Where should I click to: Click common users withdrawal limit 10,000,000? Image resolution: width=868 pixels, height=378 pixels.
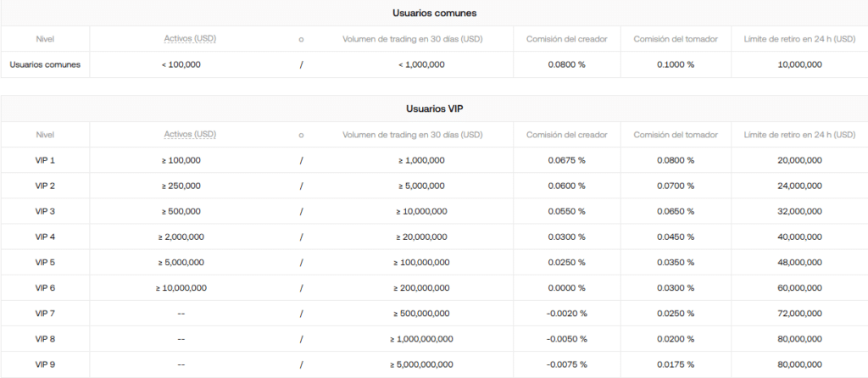coord(798,64)
